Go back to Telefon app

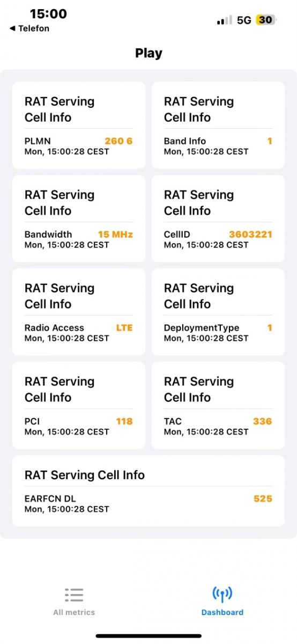click(x=29, y=28)
